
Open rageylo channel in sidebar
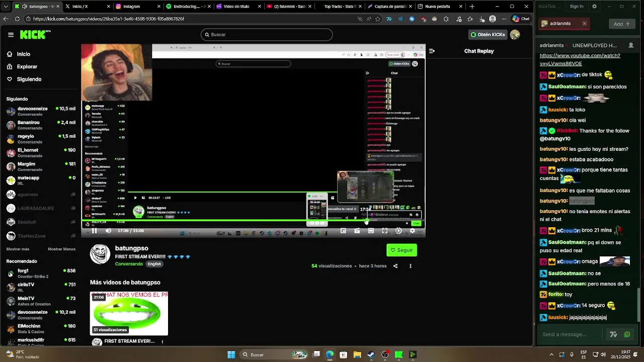pyautogui.click(x=40, y=139)
